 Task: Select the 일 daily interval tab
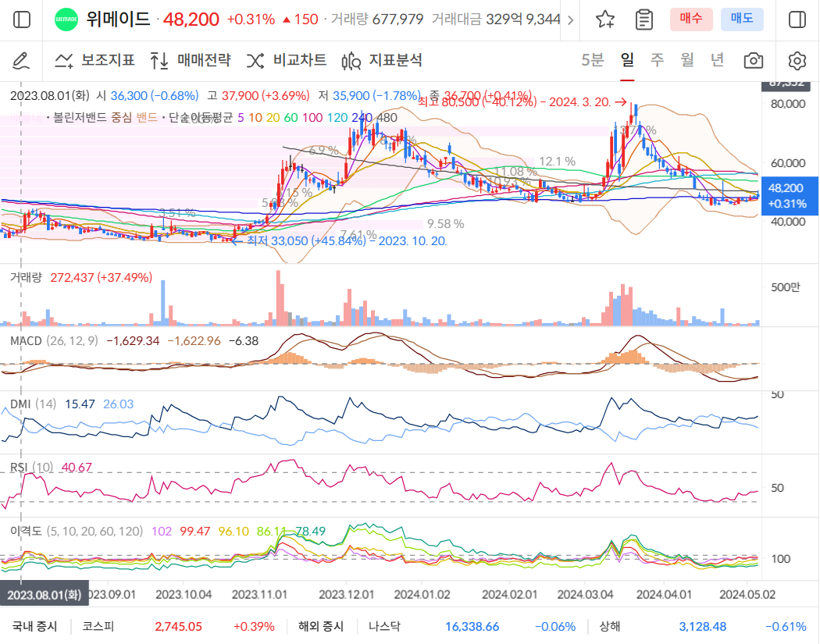(x=627, y=60)
